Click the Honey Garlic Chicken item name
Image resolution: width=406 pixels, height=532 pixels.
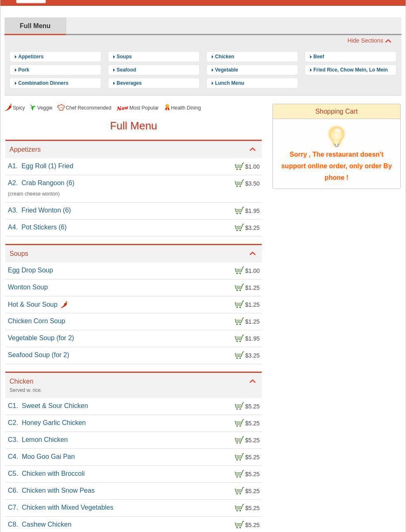53,423
